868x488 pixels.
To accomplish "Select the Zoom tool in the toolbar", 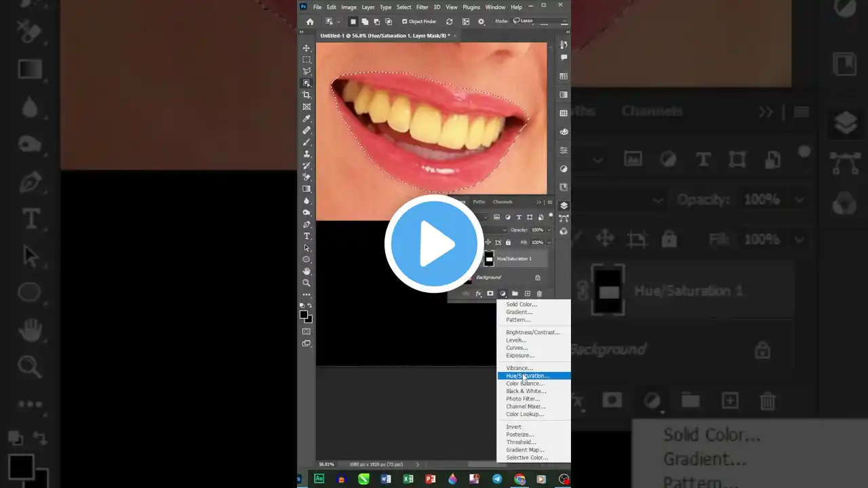I will [x=307, y=281].
